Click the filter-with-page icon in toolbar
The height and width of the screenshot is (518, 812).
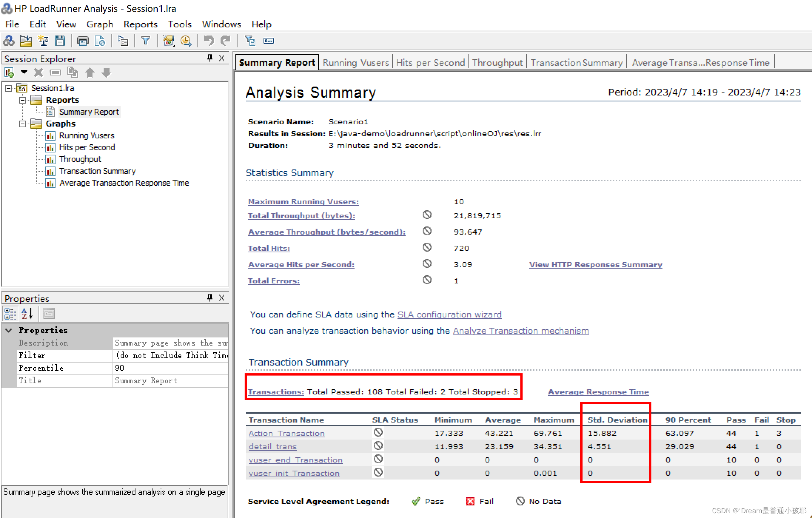(x=250, y=41)
